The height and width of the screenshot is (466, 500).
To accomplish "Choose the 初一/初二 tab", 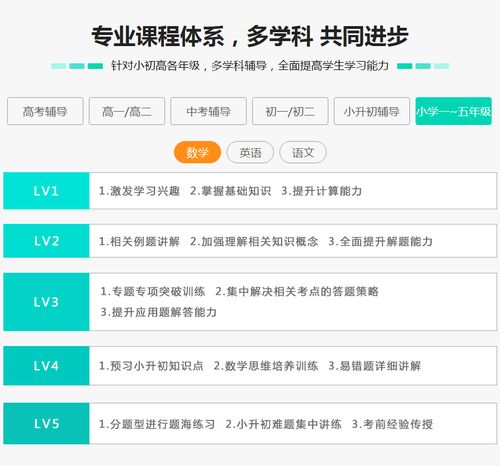I will pyautogui.click(x=290, y=111).
